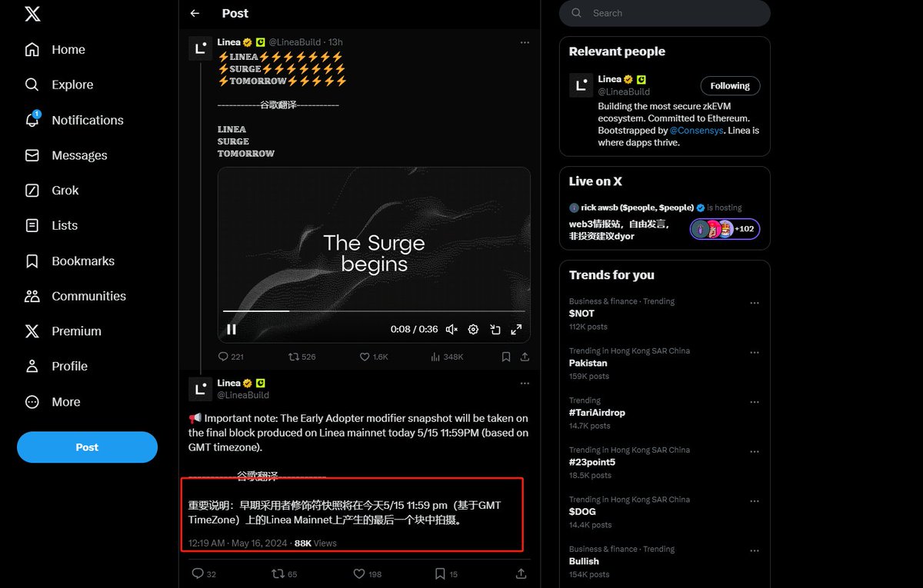The width and height of the screenshot is (923, 588).
Task: Unmute the video sound
Action: point(452,329)
